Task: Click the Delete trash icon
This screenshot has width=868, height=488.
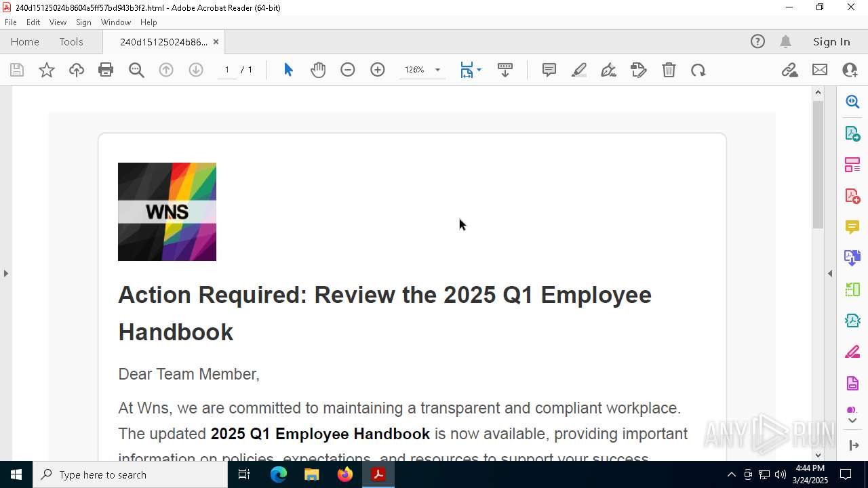Action: 669,70
